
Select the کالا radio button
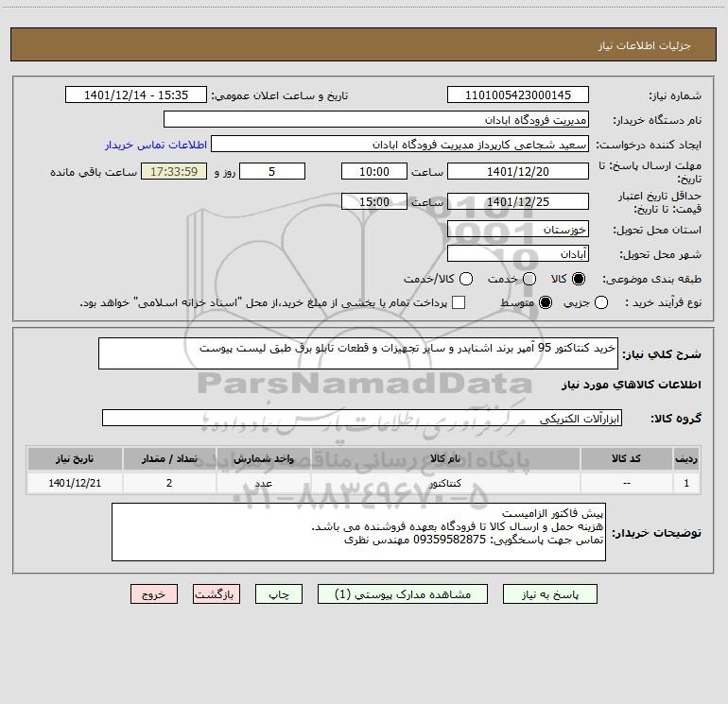[579, 279]
